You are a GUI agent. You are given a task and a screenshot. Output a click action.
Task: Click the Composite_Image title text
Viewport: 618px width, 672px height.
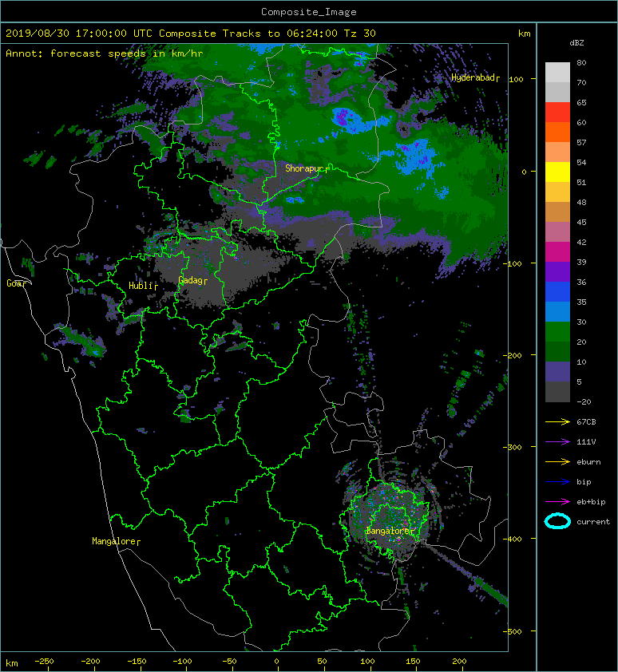click(309, 12)
